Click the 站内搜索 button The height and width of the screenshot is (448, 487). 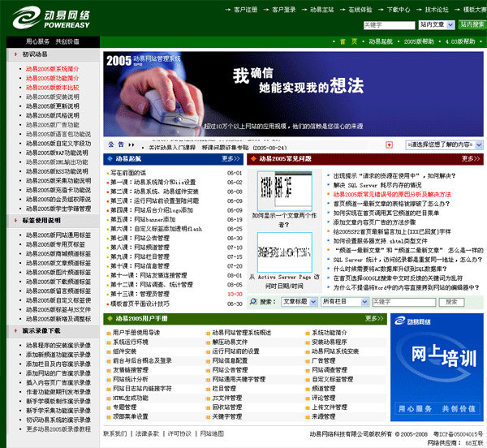click(472, 25)
